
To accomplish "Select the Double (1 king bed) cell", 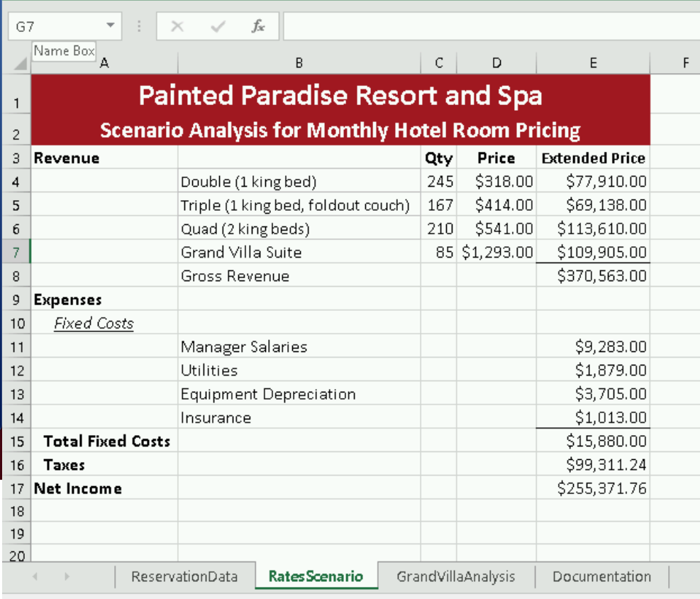I will (x=299, y=182).
